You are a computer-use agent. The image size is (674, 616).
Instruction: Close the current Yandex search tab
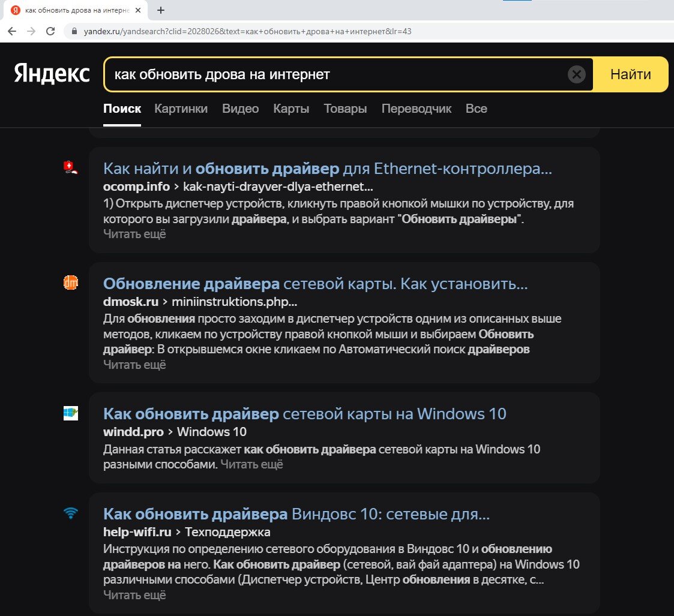click(x=138, y=10)
